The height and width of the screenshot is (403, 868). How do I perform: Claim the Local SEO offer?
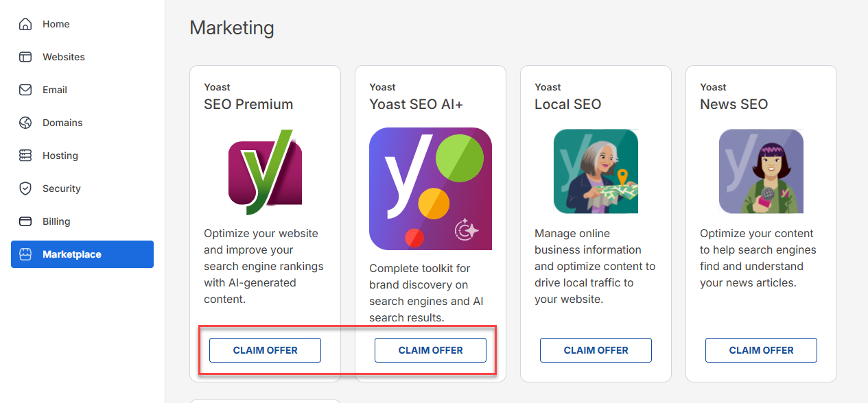click(596, 350)
